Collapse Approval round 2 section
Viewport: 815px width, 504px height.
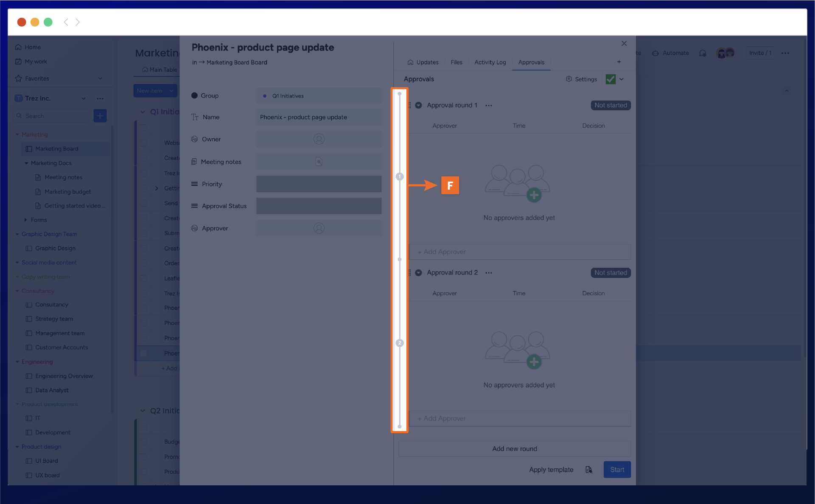click(418, 273)
